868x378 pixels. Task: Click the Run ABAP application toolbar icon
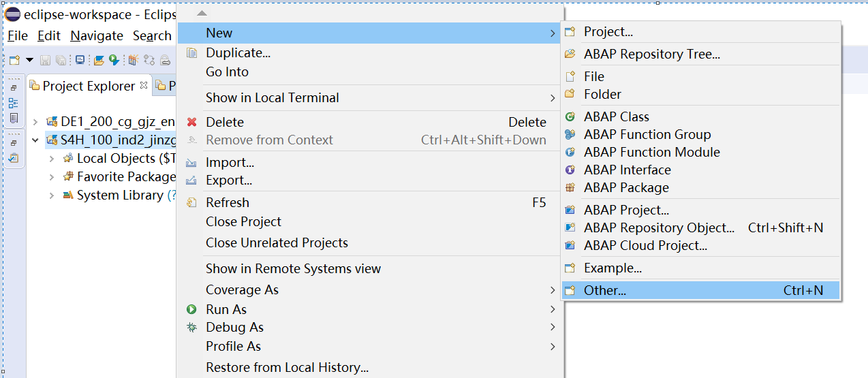114,60
